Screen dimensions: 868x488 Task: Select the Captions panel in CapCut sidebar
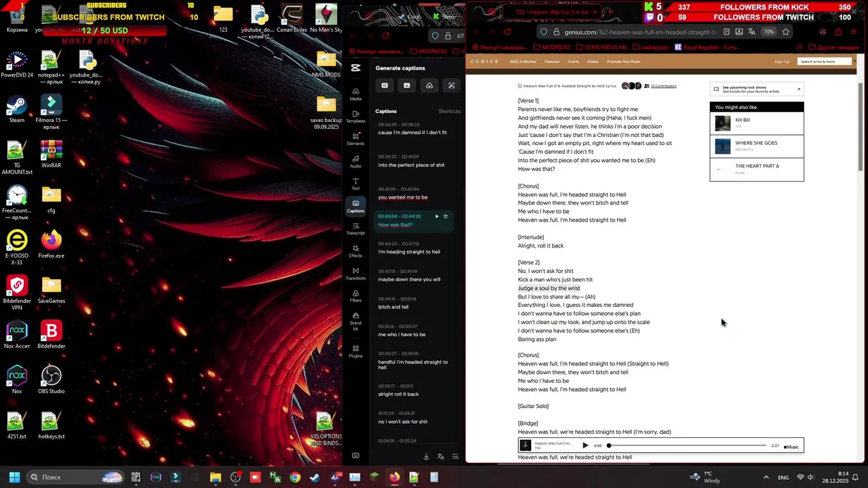click(x=355, y=206)
